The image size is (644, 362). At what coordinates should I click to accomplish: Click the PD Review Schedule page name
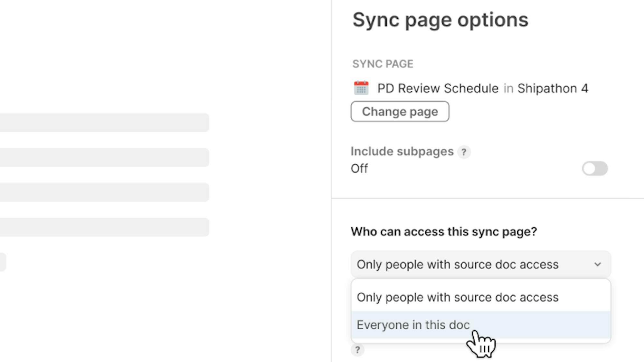438,88
